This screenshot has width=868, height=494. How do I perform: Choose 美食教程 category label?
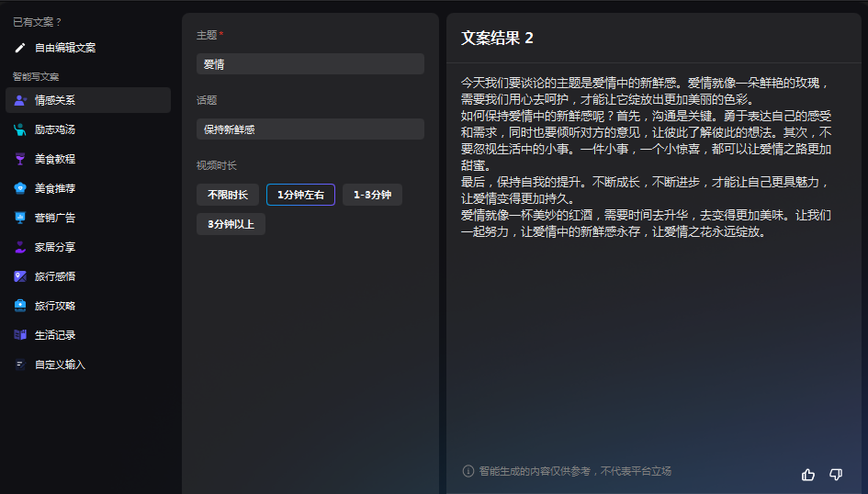55,159
